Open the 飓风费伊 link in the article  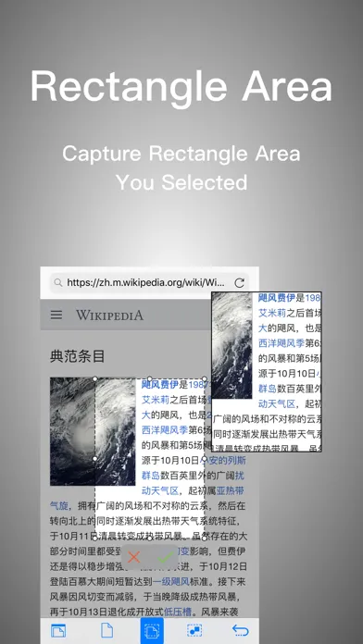(160, 385)
